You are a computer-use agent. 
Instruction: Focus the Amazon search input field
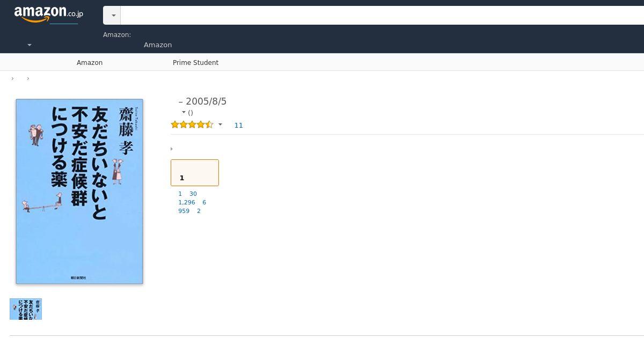[382, 16]
